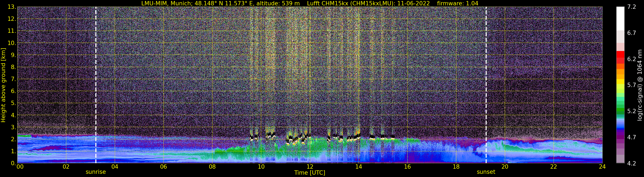Click the yellow band on the colorbar
This screenshot has height=177, width=644.
(620, 81)
